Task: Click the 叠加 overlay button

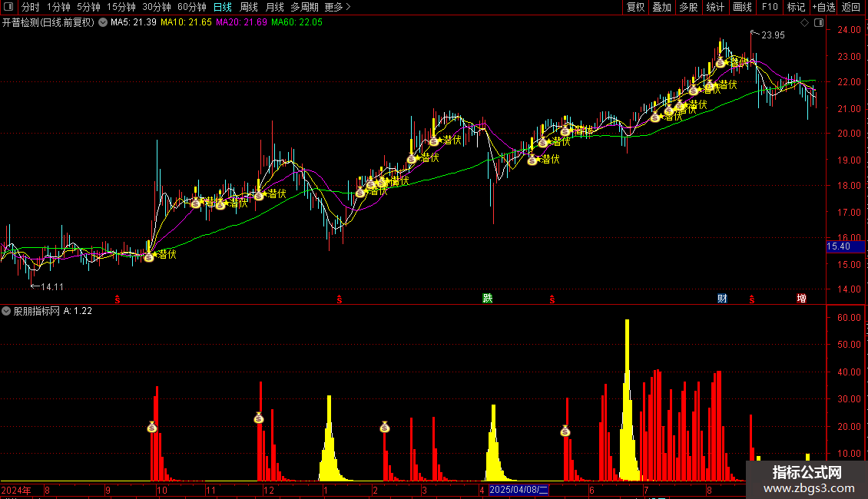Action: [661, 7]
